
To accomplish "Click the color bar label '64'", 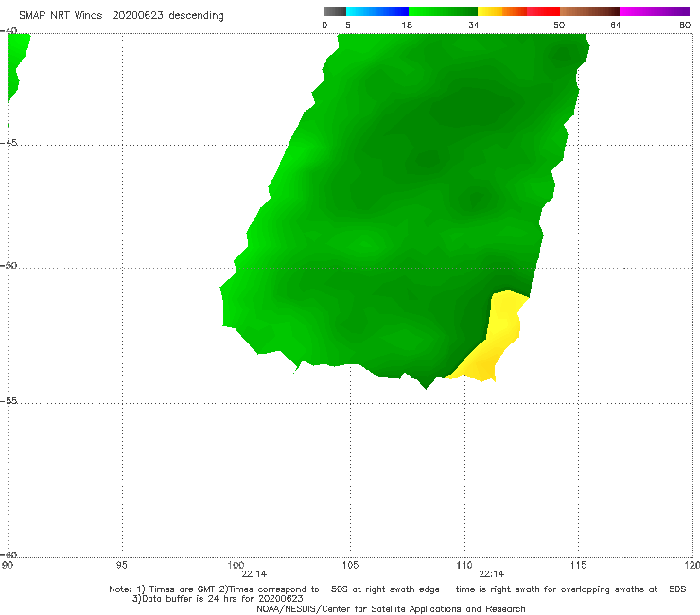I will click(x=616, y=26).
